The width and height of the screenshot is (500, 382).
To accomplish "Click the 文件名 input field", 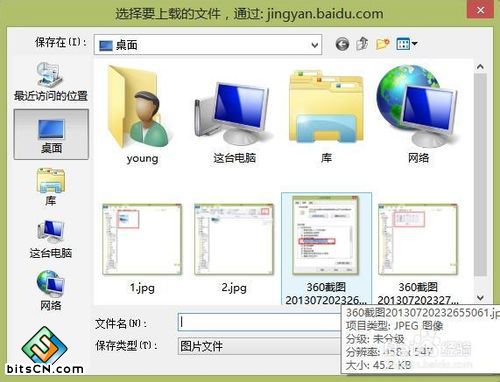I will click(x=260, y=322).
